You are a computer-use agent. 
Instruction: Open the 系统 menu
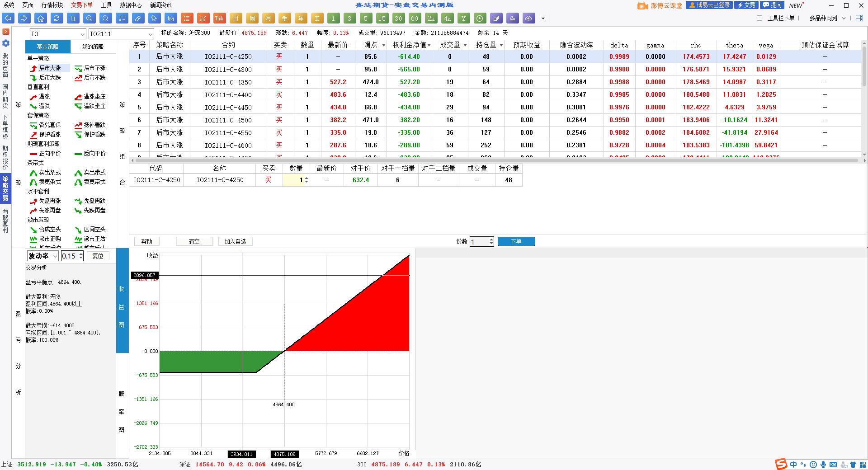(x=9, y=5)
